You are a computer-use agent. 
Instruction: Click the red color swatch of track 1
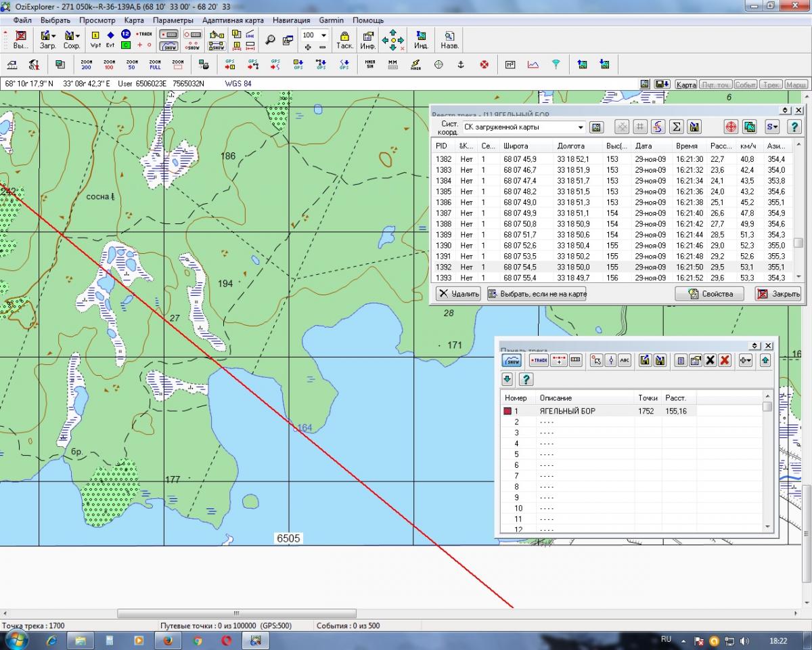pos(507,411)
